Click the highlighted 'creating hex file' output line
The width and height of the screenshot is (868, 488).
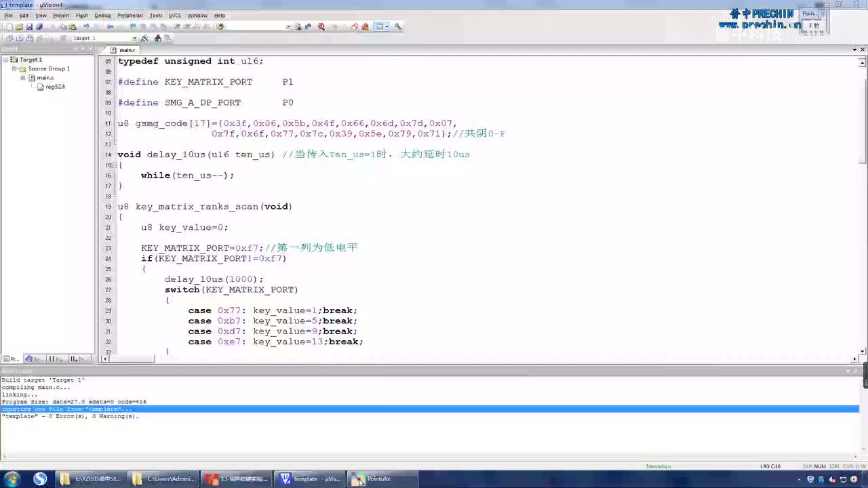coord(430,409)
